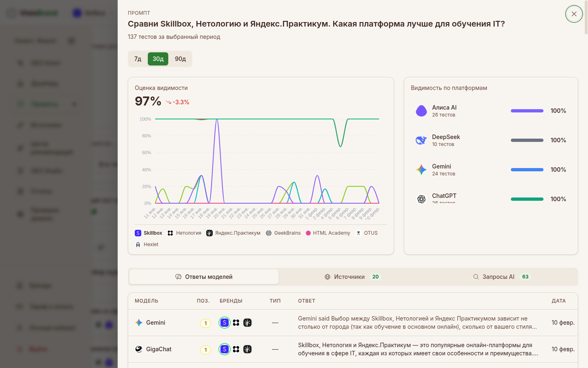The width and height of the screenshot is (588, 368).
Task: Click the Яндекс.Практикум legend icon
Action: pos(209,233)
